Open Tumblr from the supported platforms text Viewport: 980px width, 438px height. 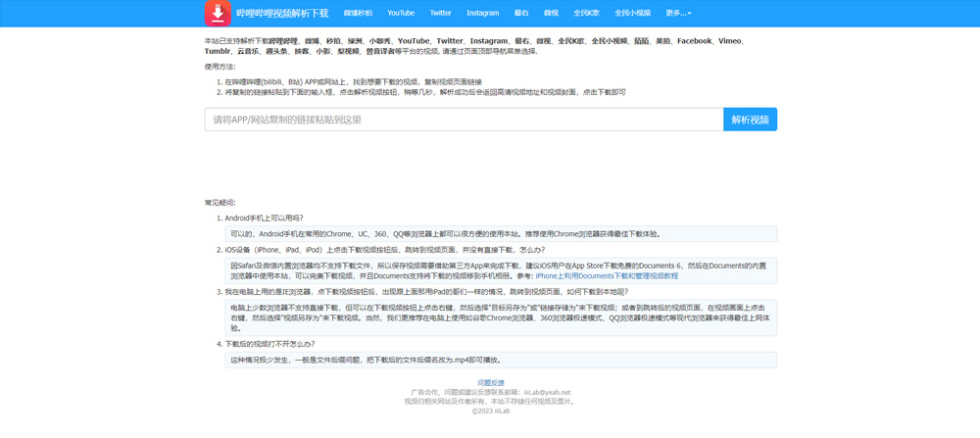(x=218, y=51)
